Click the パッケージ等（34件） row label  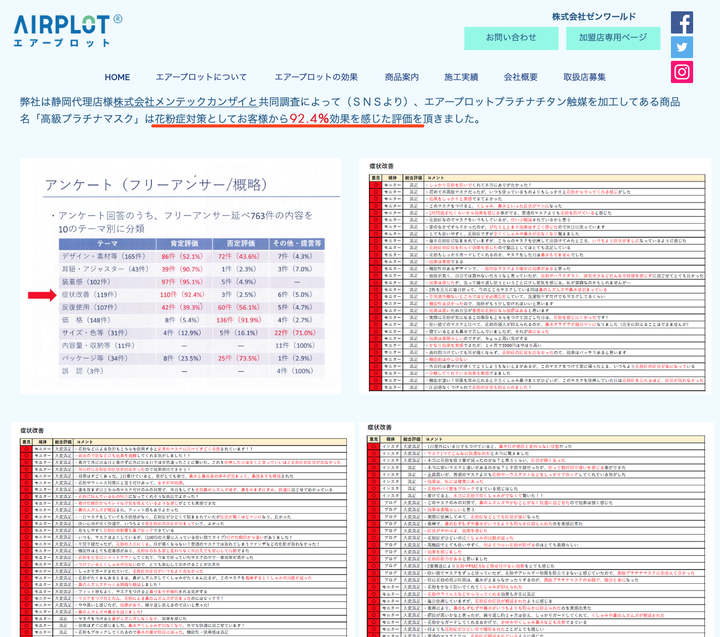pyautogui.click(x=93, y=358)
